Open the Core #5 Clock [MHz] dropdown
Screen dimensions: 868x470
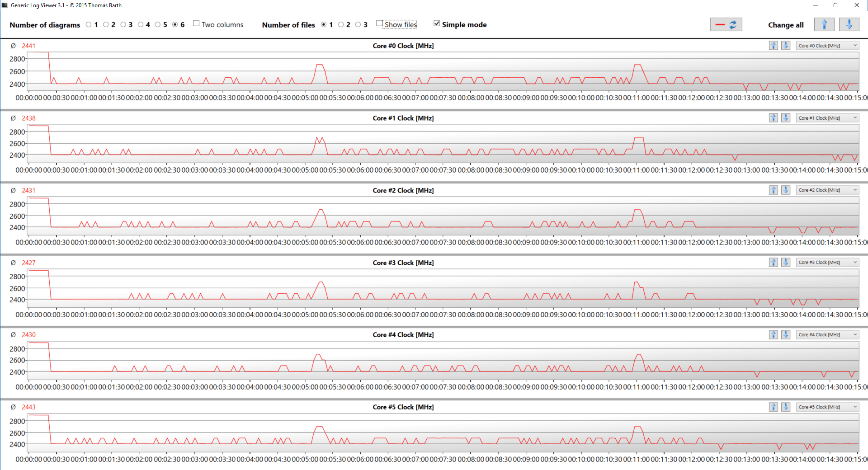827,407
